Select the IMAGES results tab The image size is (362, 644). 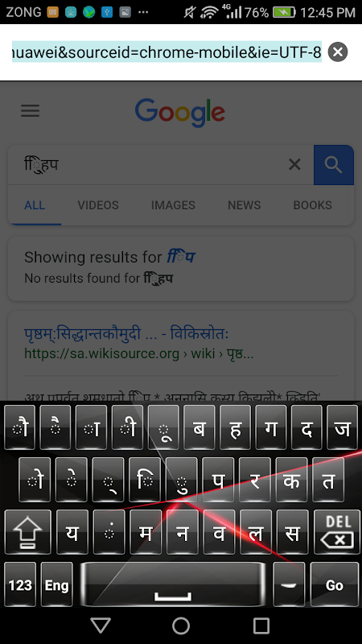click(173, 205)
